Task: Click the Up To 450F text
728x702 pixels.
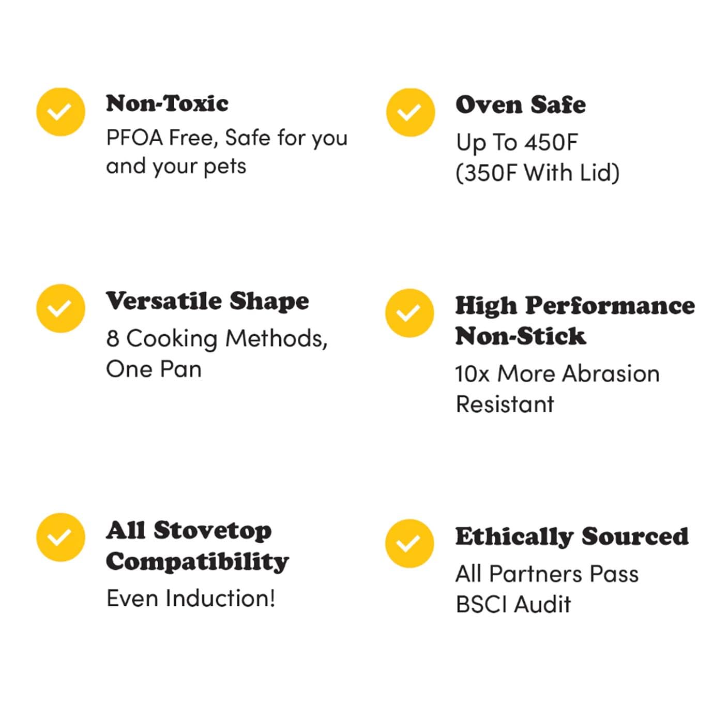Action: coord(517,142)
